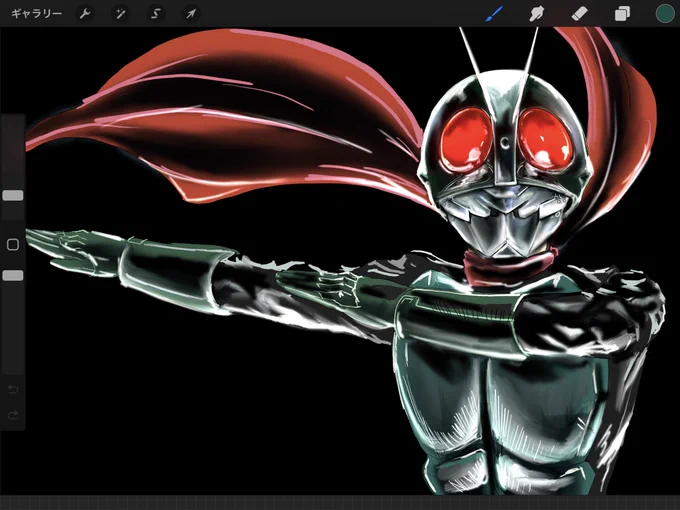Image resolution: width=680 pixels, height=510 pixels.
Task: Undo the last stroke with undo arrow
Action: click(x=13, y=389)
